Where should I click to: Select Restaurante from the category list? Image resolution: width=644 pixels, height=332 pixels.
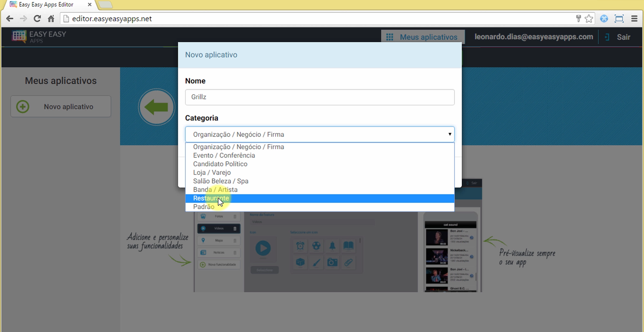pos(211,198)
